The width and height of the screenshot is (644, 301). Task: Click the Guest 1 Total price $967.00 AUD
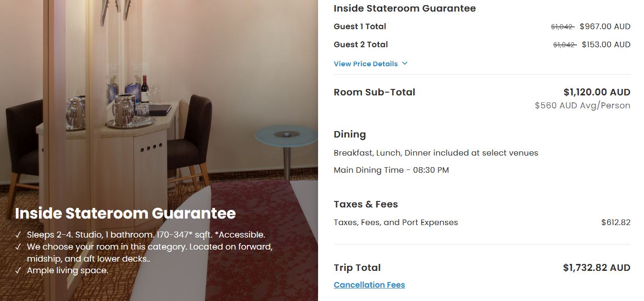[605, 26]
